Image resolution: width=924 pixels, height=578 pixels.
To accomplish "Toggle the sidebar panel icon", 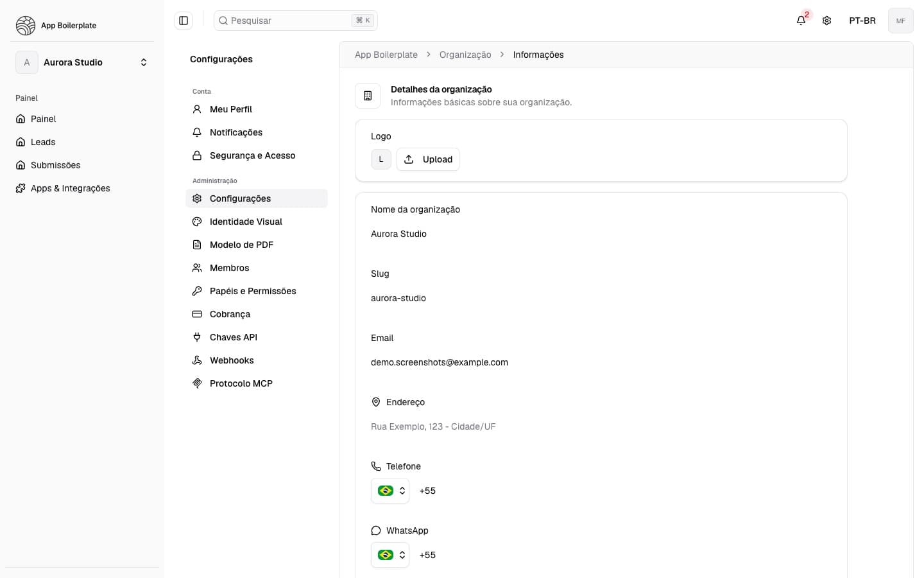I will (x=184, y=21).
